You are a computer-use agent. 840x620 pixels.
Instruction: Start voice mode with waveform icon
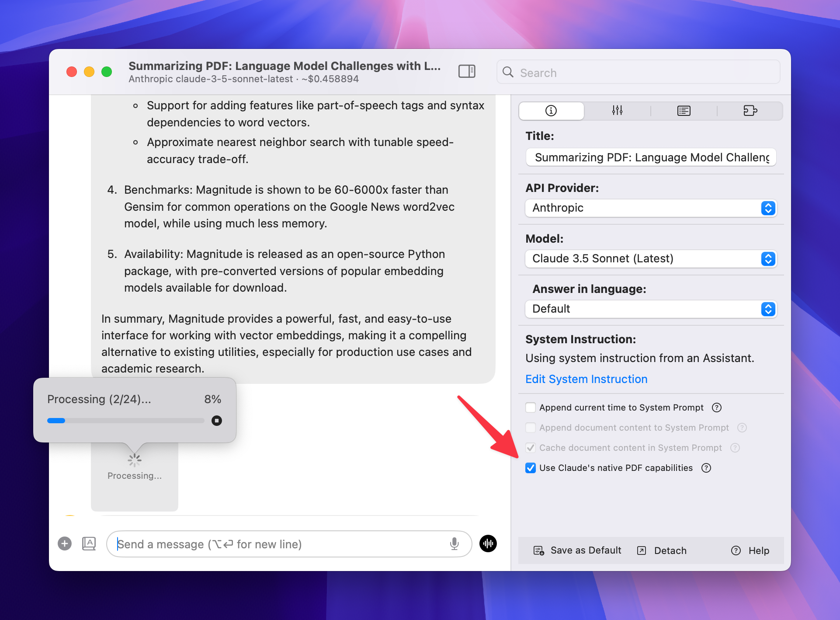pyautogui.click(x=488, y=543)
